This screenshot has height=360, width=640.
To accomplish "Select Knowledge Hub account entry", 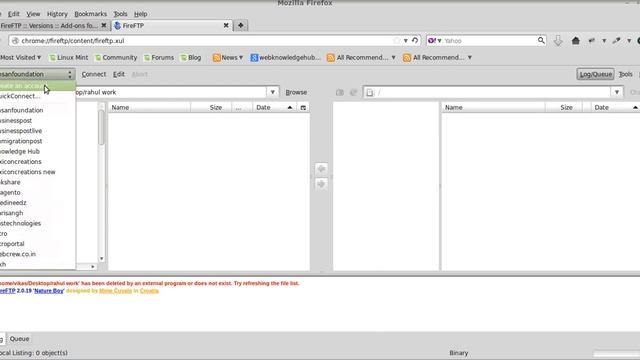I will tap(38, 151).
